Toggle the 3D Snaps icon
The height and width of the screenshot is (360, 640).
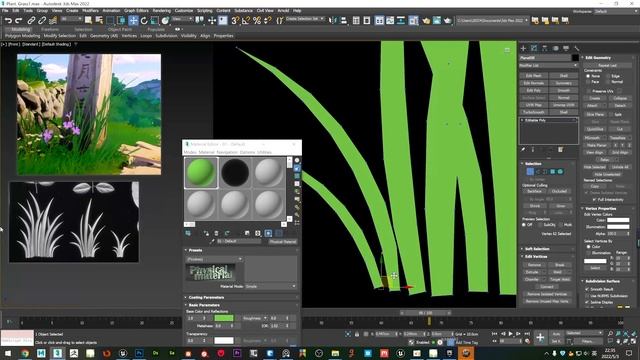235,20
